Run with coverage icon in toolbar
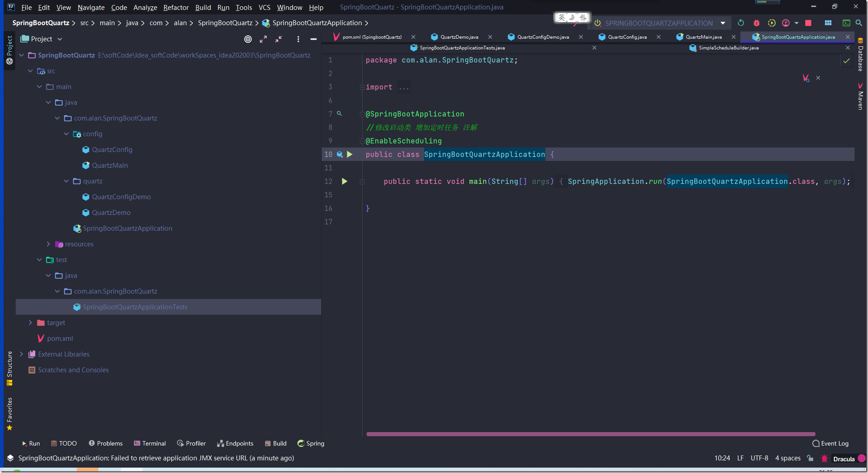 pos(772,23)
